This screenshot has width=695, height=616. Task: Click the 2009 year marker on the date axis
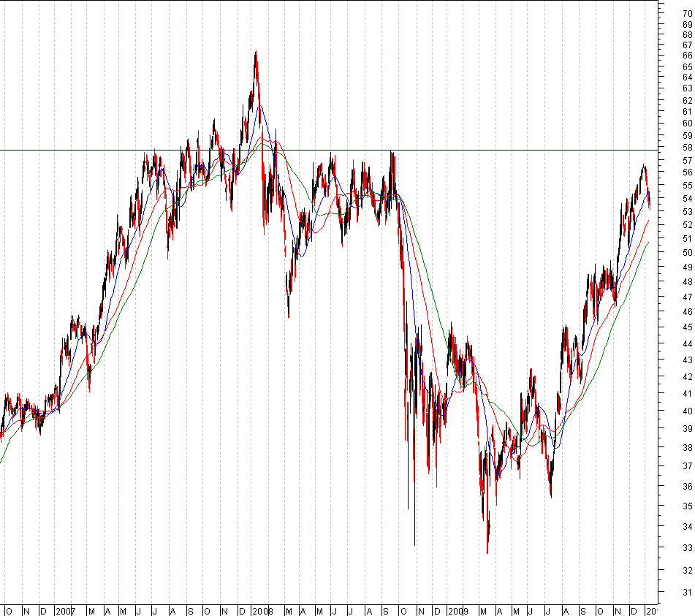click(458, 612)
